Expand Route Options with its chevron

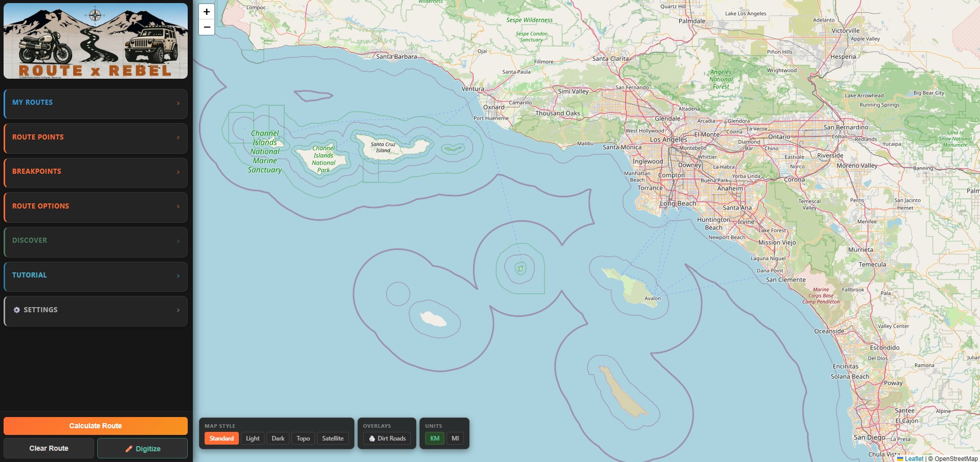point(178,206)
